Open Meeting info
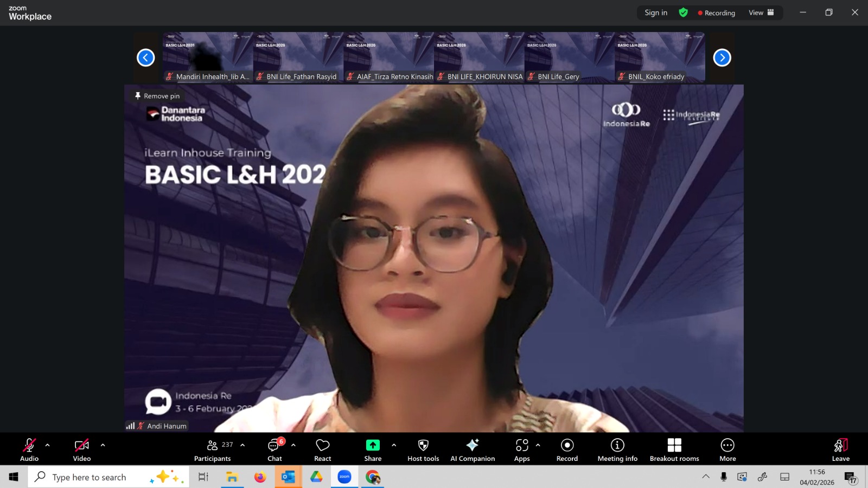This screenshot has width=868, height=488. tap(617, 450)
